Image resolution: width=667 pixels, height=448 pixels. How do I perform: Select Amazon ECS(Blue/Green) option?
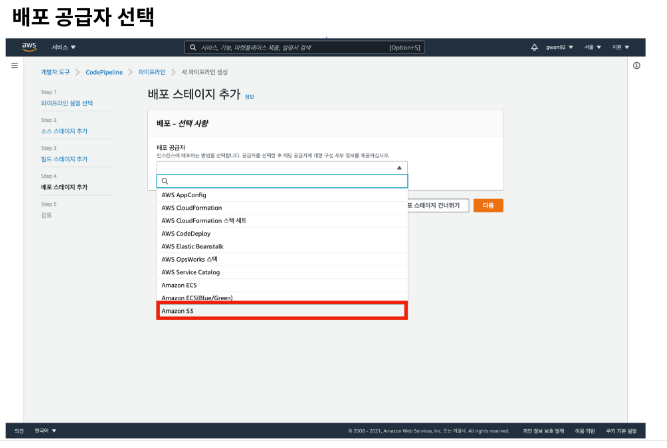pos(282,297)
